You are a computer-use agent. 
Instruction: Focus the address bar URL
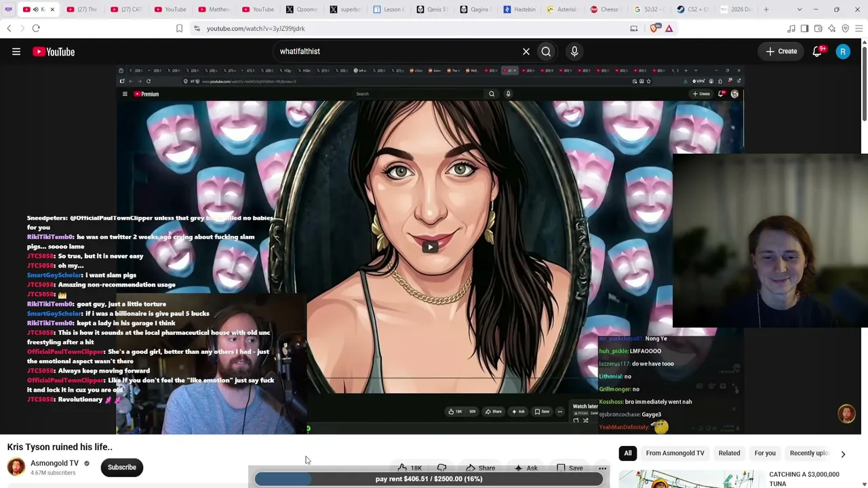256,28
